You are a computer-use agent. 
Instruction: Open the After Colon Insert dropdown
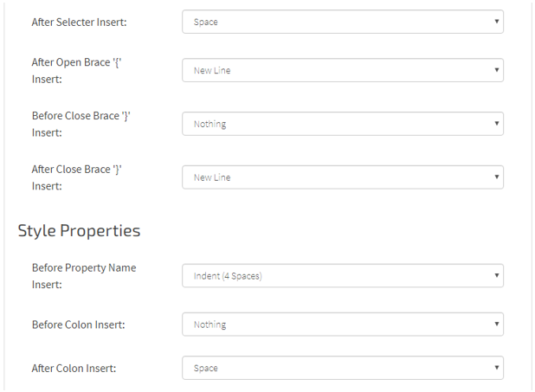(342, 368)
